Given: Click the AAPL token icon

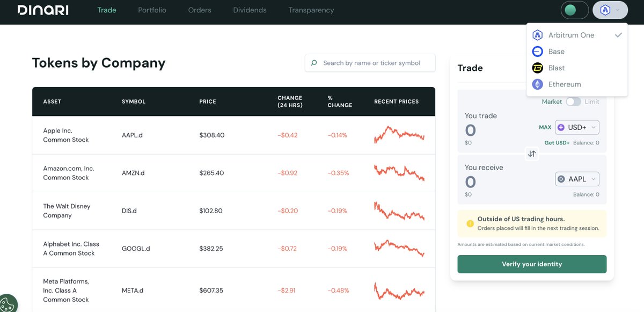Looking at the screenshot, I should (561, 179).
